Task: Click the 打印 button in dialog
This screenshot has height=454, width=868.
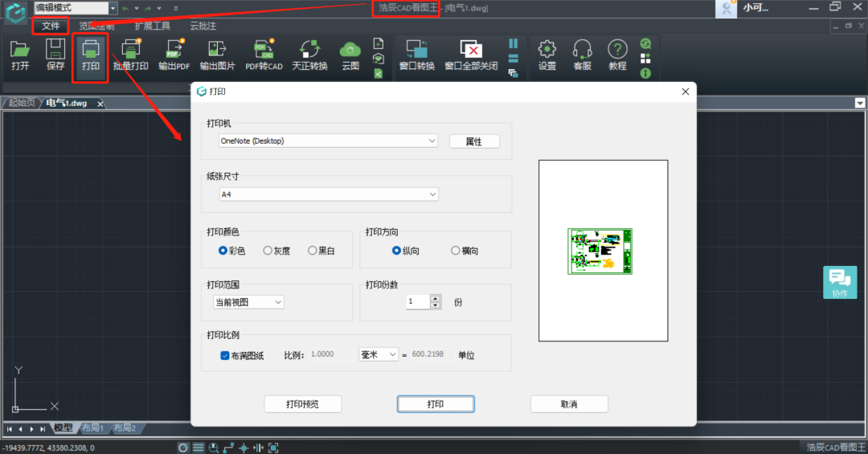Action: [436, 404]
